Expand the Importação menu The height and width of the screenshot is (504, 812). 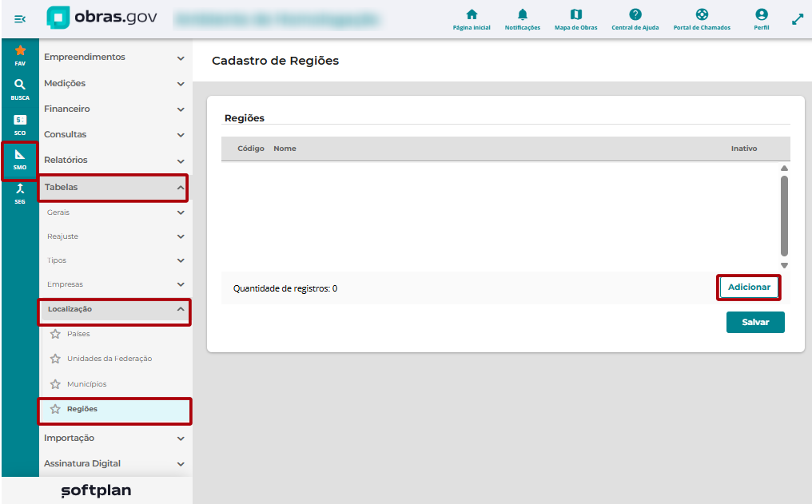(x=114, y=438)
